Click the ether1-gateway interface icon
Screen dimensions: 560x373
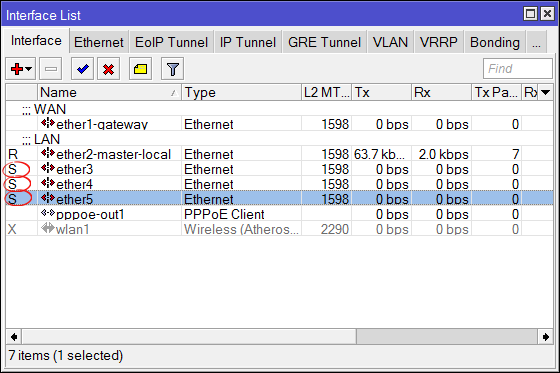[x=48, y=124]
